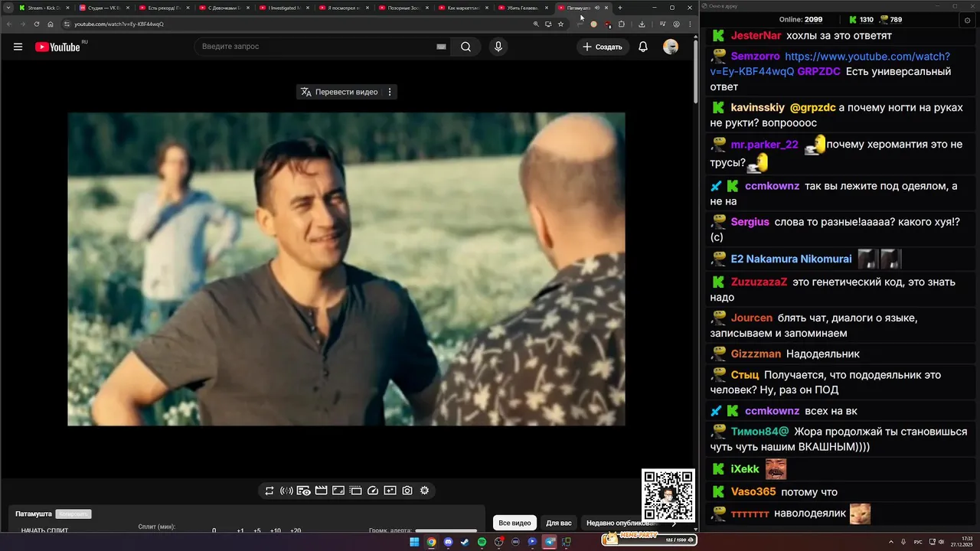Viewport: 980px width, 551px height.
Task: Open Chrome three-dot menu
Action: [x=689, y=24]
